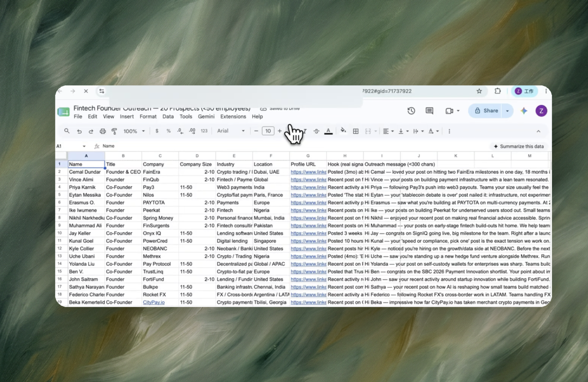The image size is (588, 382).
Task: Open the zoom level 100% dropdown
Action: tap(134, 131)
